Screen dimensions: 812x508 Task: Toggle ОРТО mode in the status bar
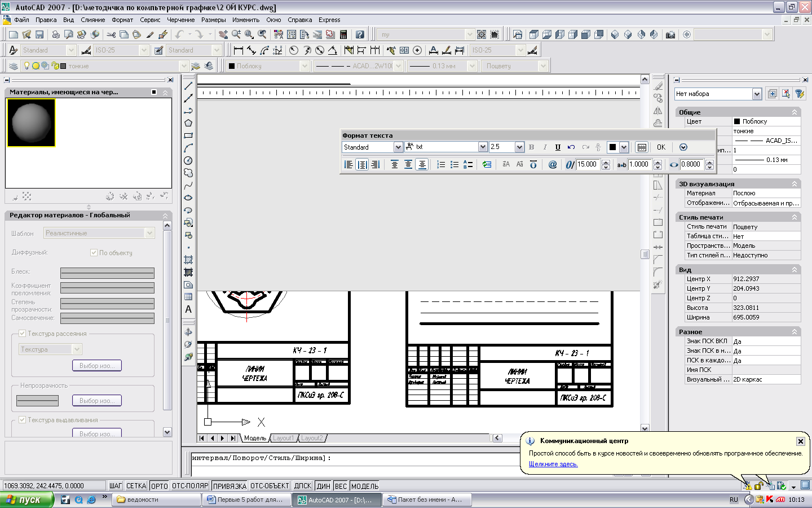click(x=160, y=486)
